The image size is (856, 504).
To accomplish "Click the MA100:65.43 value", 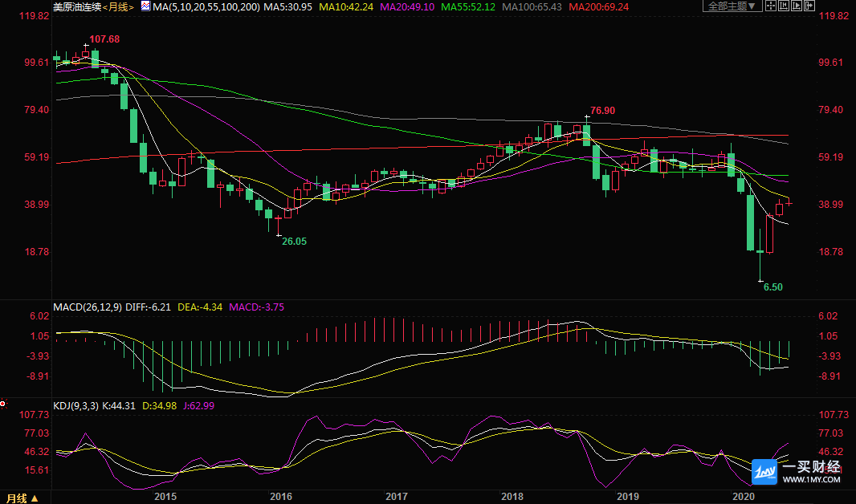I will pos(532,7).
